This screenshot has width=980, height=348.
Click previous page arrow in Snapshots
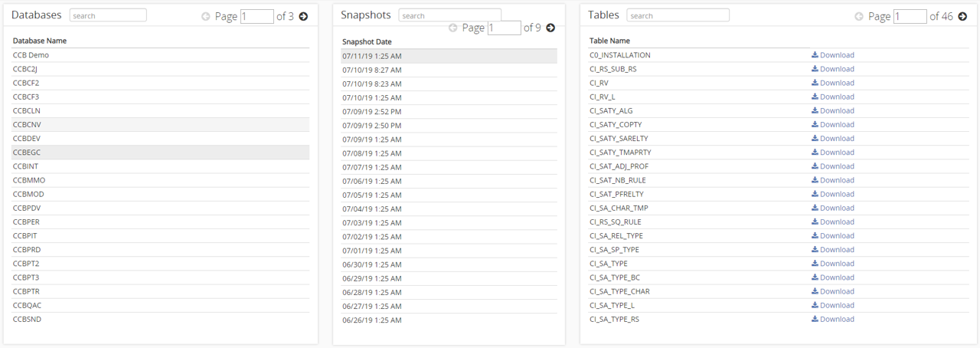[x=453, y=28]
